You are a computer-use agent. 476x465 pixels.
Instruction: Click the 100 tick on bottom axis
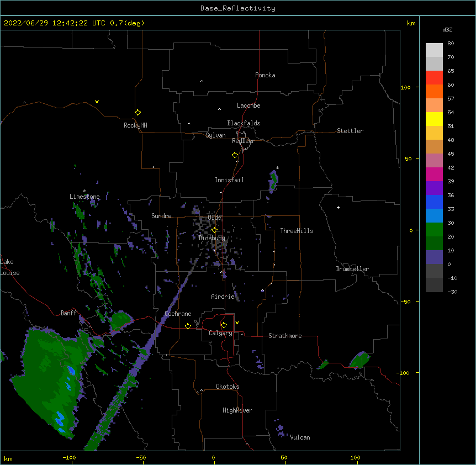click(x=355, y=458)
